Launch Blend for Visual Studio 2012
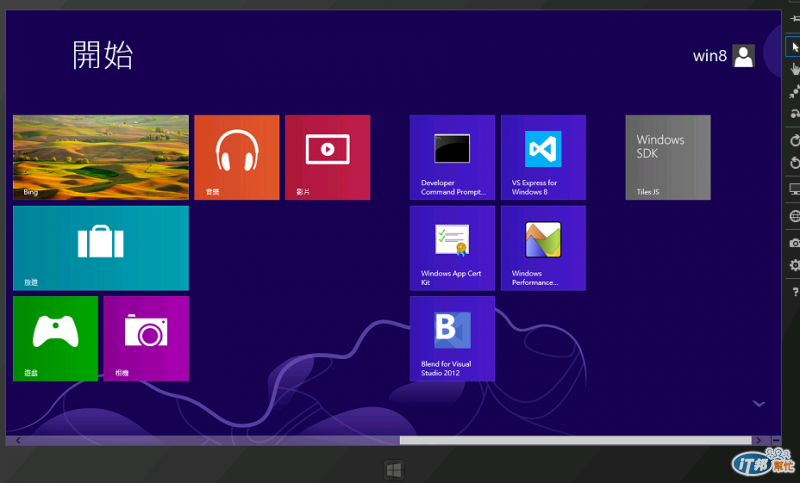Viewport: 800px width, 483px height. point(452,339)
